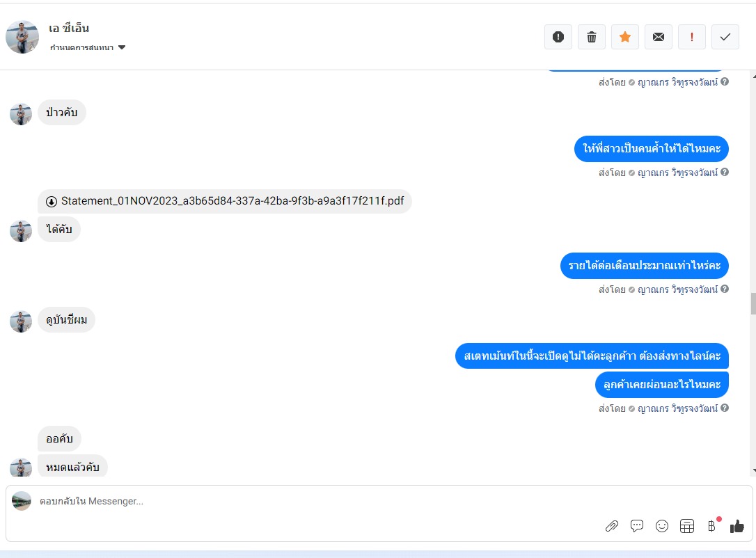756x558 pixels.
Task: Mark conversation done with checkmark
Action: [725, 37]
